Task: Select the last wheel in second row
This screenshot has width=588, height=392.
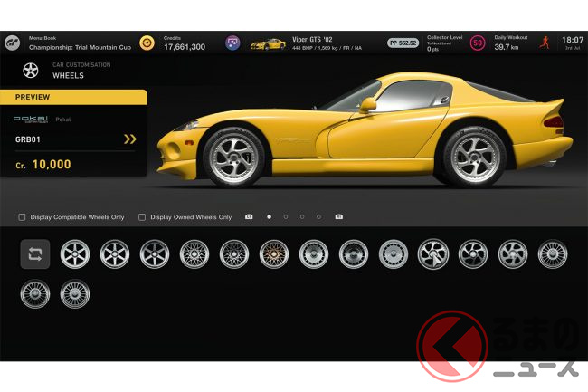Action: tap(75, 294)
